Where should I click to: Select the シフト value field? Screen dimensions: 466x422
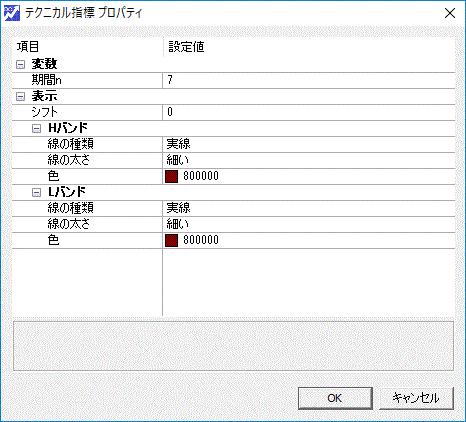pos(309,112)
